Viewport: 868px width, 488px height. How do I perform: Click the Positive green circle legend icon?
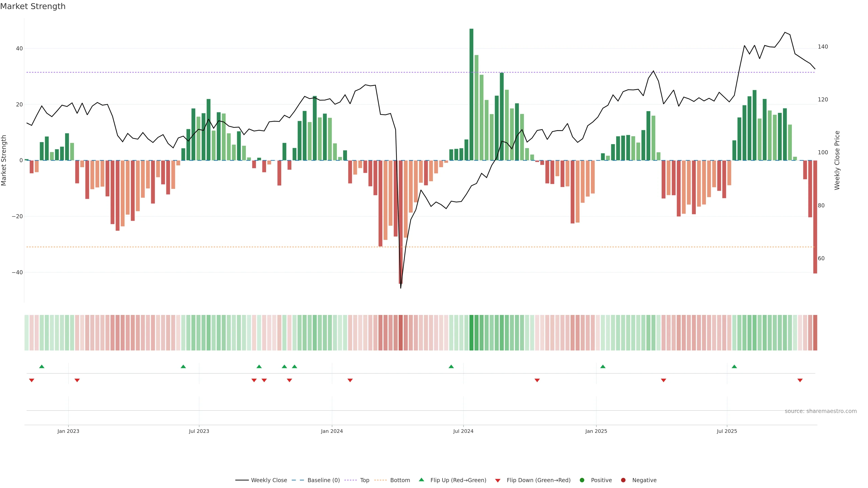coord(582,480)
